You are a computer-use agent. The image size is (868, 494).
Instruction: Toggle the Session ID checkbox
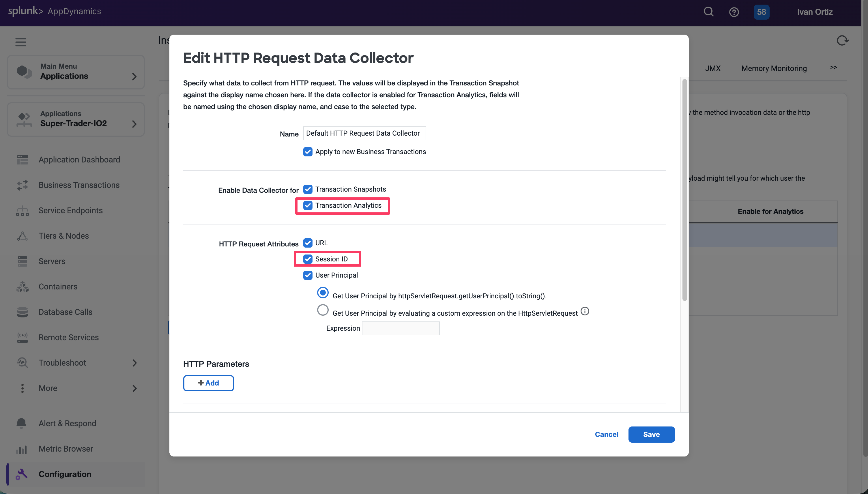(x=308, y=259)
